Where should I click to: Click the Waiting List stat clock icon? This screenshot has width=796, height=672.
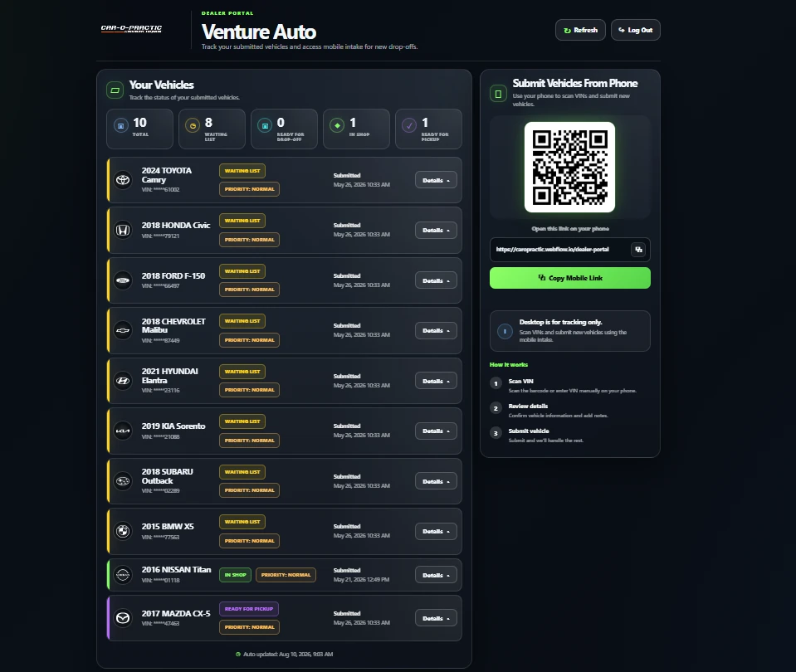[x=193, y=125]
